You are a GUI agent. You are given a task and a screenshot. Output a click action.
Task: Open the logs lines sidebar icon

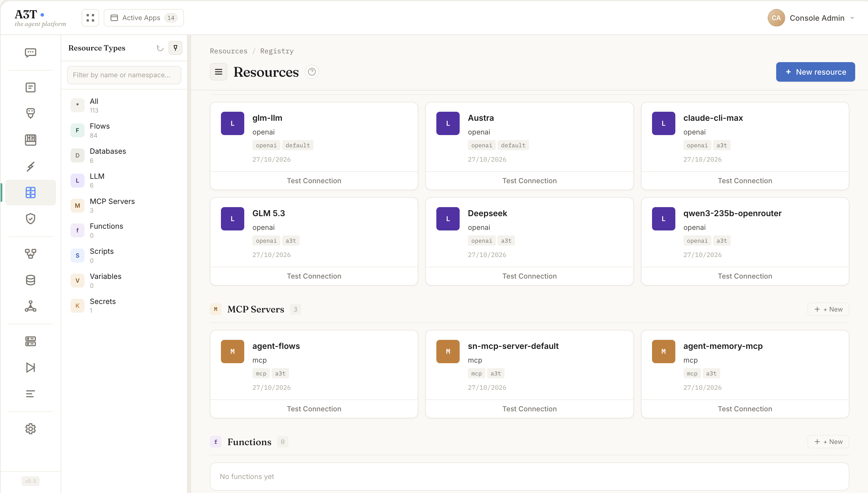click(30, 394)
